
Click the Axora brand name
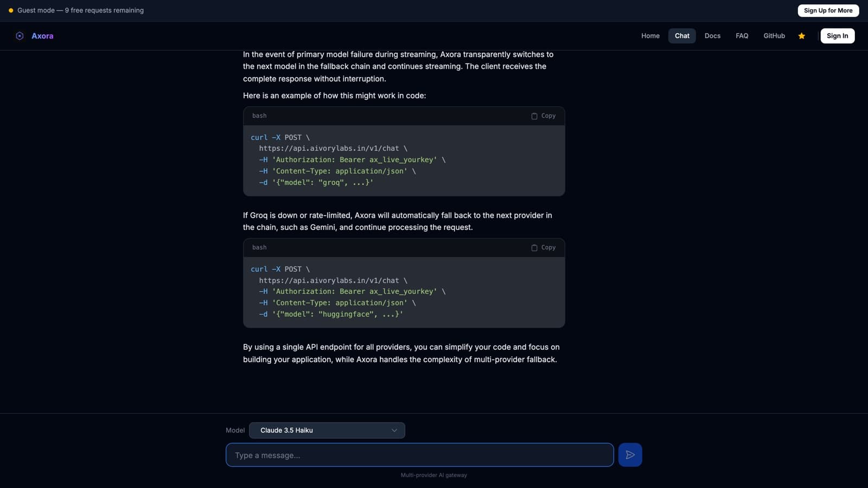coord(42,36)
